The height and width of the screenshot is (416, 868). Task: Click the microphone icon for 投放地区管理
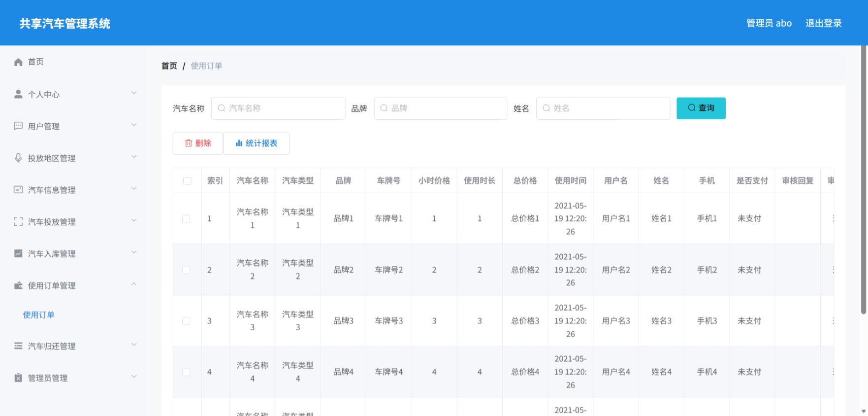click(18, 158)
